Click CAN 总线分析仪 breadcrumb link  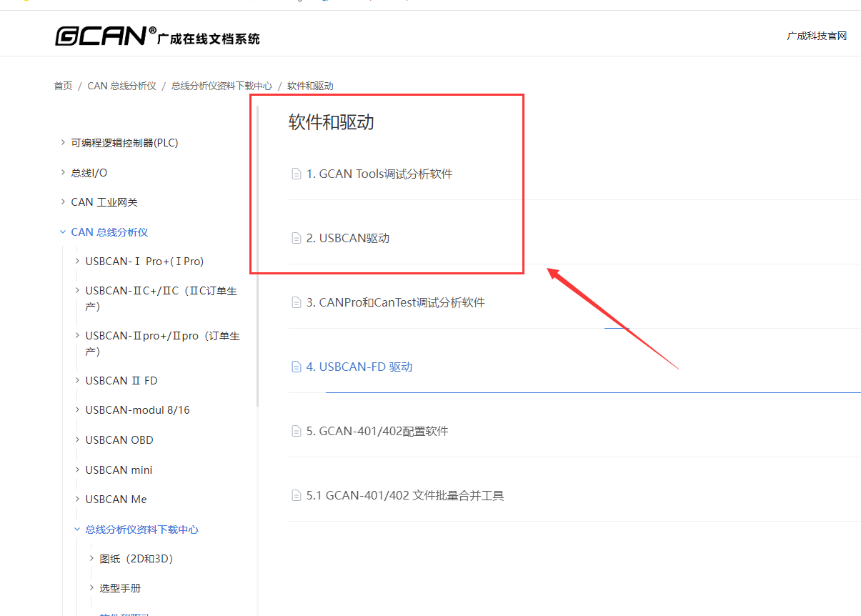[121, 86]
